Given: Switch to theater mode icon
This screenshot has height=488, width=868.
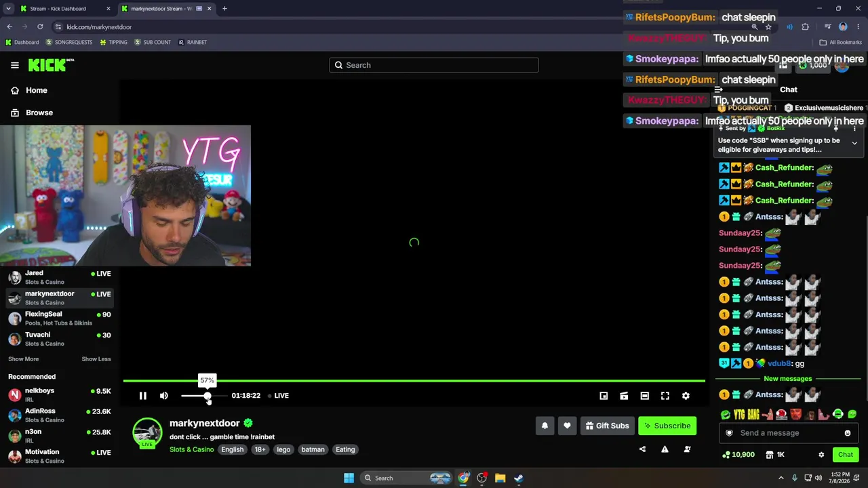Looking at the screenshot, I should [645, 396].
